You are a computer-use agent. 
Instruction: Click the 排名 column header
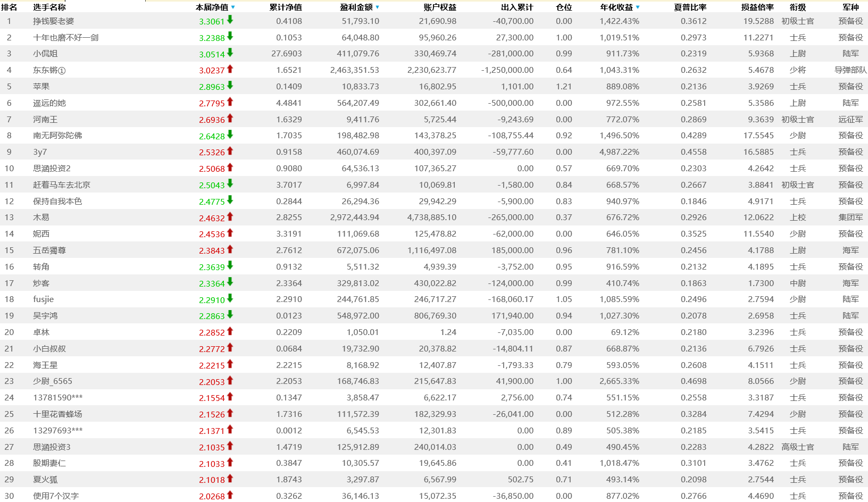[x=9, y=7]
